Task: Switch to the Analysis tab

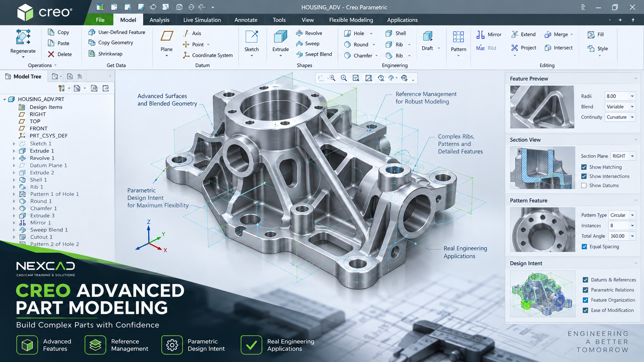Action: (x=159, y=20)
